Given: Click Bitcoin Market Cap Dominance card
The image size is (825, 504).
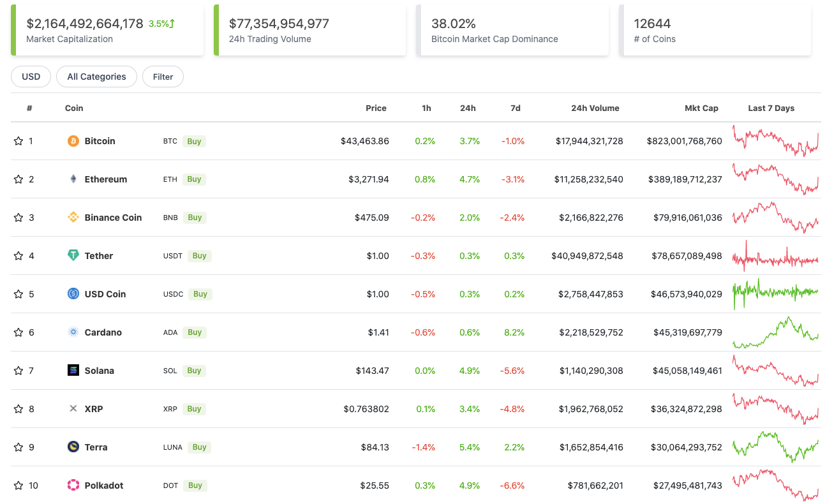Looking at the screenshot, I should (x=512, y=30).
